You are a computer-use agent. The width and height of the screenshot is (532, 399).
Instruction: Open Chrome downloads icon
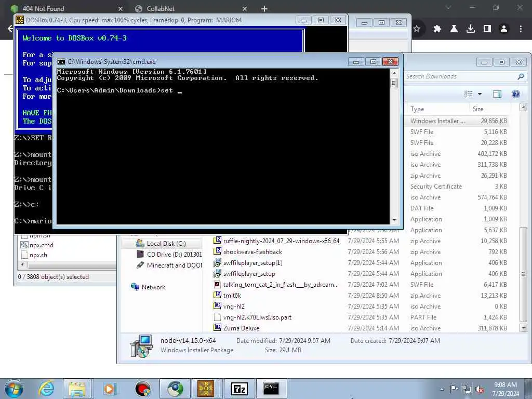click(471, 29)
